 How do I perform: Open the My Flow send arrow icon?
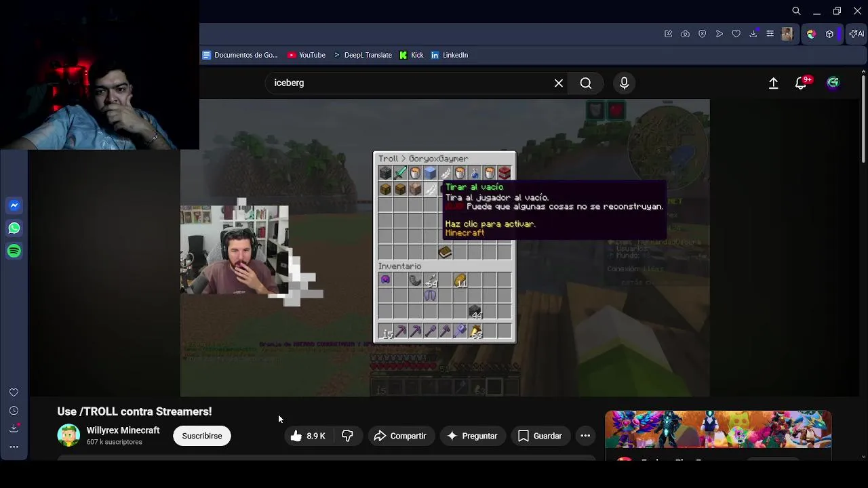pyautogui.click(x=719, y=34)
